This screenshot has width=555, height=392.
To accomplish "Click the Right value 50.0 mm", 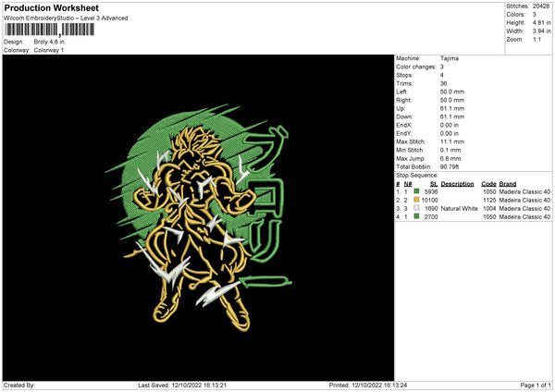I will (x=452, y=100).
